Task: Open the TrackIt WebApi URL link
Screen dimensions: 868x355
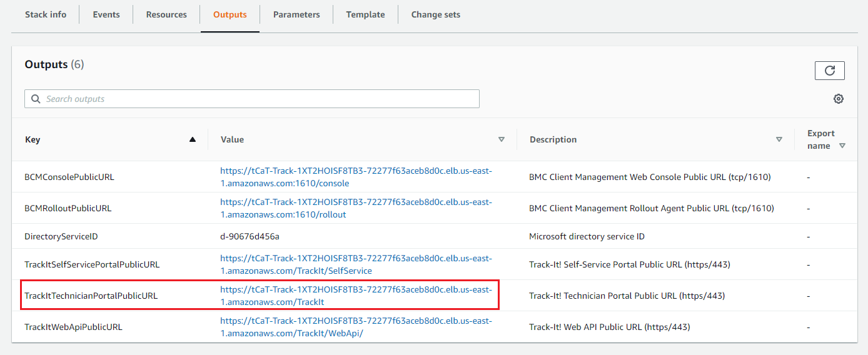Action: pos(356,327)
